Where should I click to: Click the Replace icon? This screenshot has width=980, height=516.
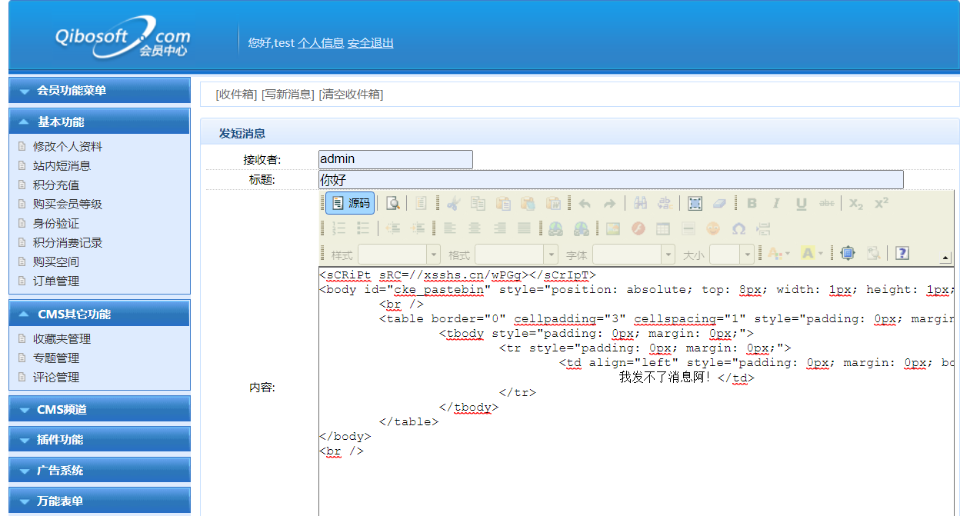click(x=665, y=203)
